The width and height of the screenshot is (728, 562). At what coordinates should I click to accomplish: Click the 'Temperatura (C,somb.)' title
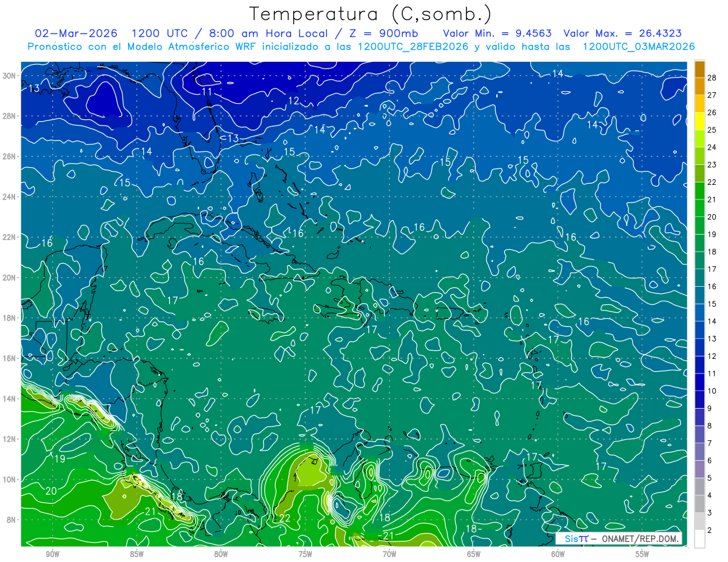tap(371, 14)
